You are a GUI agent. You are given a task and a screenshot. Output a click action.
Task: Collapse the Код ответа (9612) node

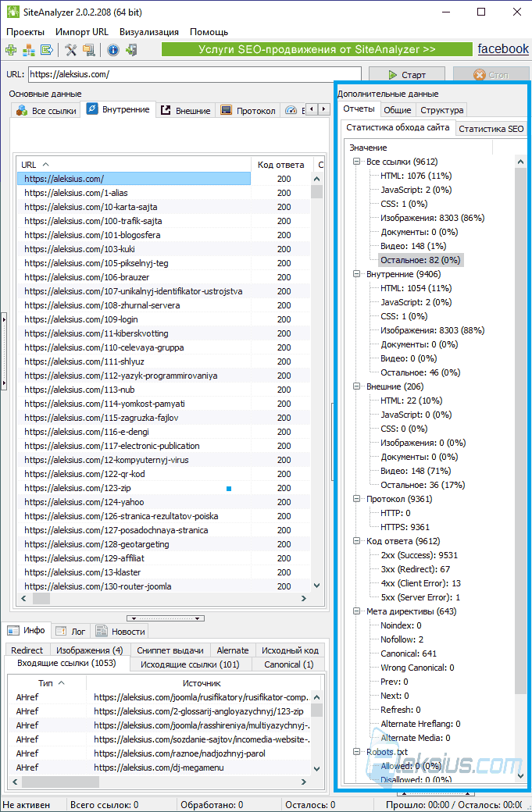(356, 540)
